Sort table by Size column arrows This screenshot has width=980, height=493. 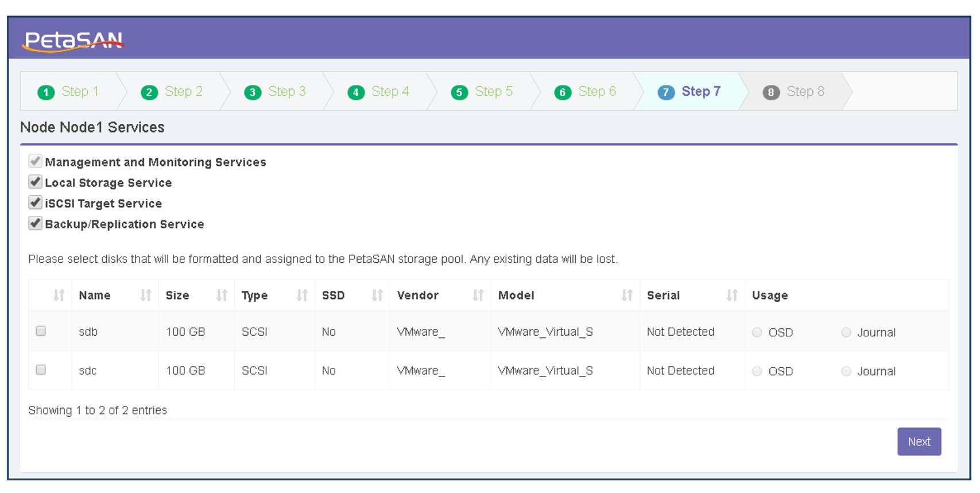222,296
